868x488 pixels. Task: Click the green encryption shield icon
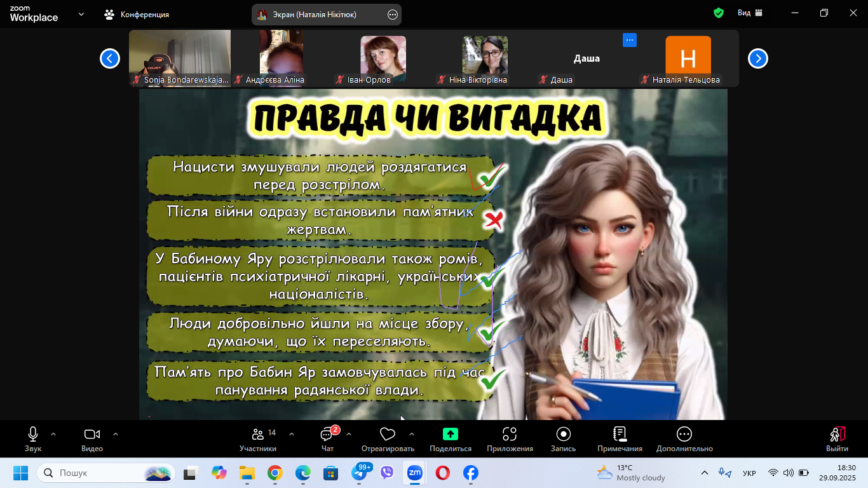[719, 13]
